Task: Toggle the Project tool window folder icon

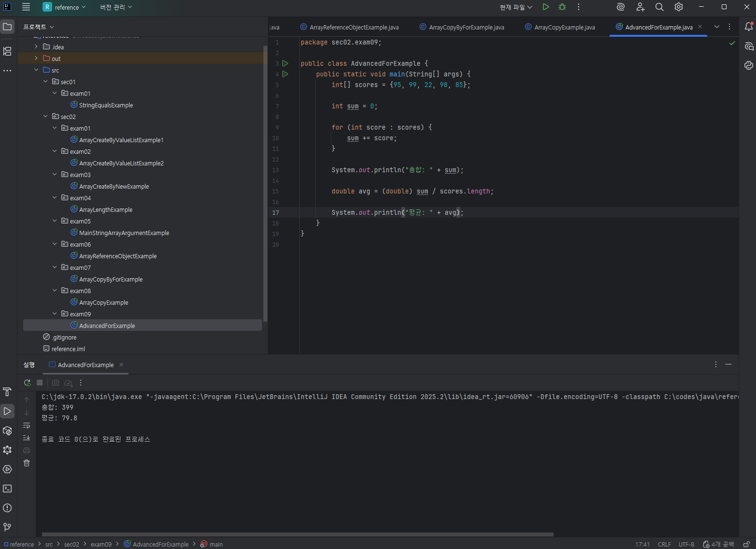Action: coord(7,27)
